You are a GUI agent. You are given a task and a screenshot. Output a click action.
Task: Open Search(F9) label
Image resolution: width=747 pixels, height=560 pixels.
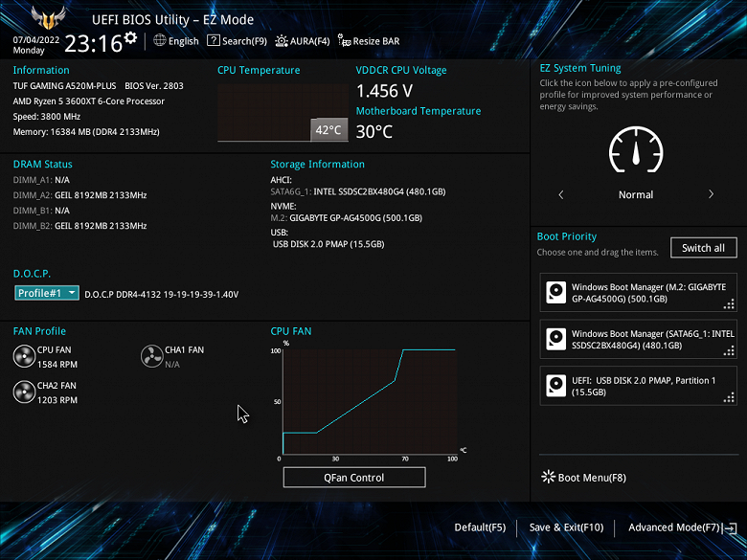244,41
